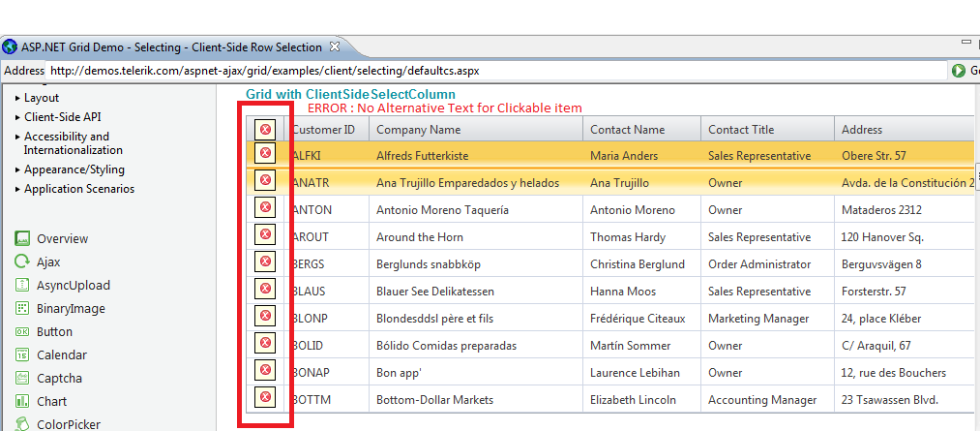Sort by the Company Name column header
This screenshot has height=431, width=980.
(418, 129)
